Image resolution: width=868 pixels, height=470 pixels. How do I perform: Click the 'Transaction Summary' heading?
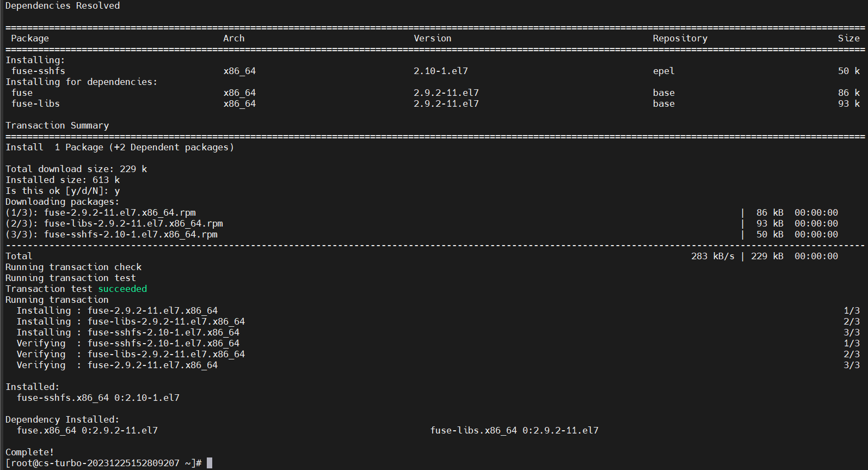57,125
